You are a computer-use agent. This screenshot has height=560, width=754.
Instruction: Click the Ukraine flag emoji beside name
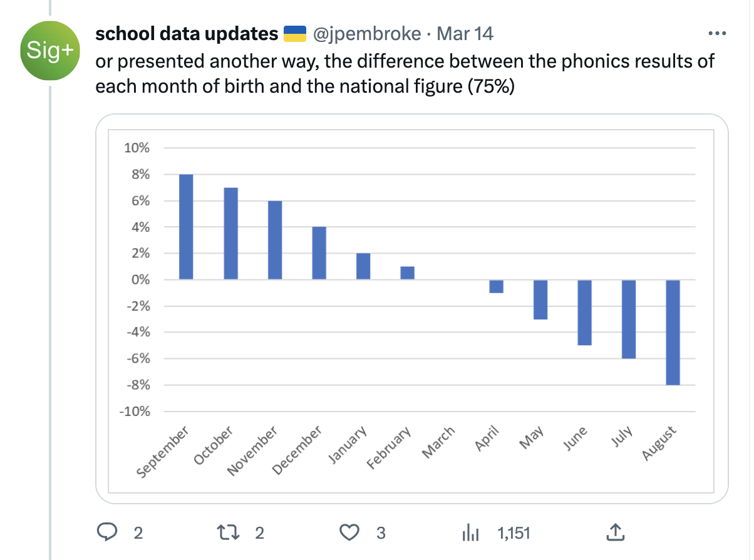point(295,34)
